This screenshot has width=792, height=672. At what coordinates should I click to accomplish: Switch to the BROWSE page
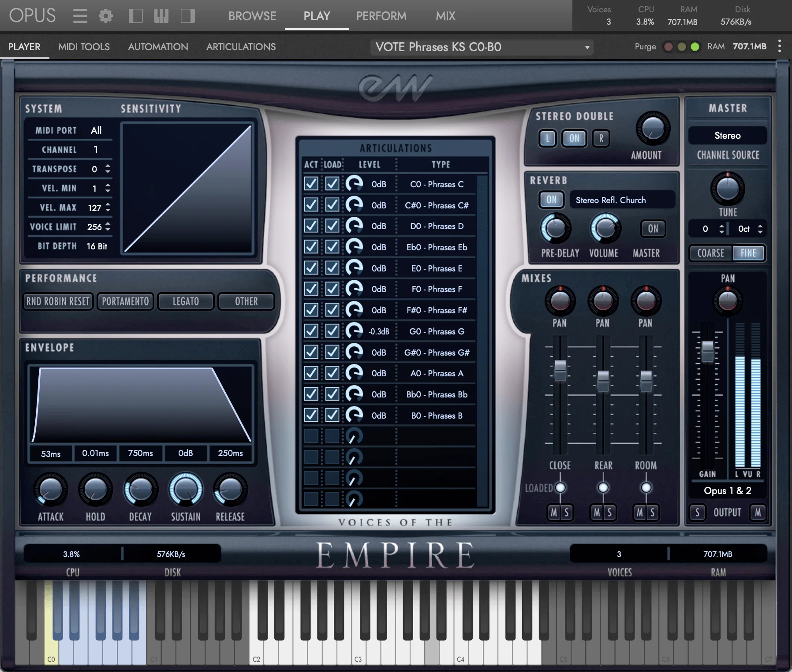tap(252, 16)
